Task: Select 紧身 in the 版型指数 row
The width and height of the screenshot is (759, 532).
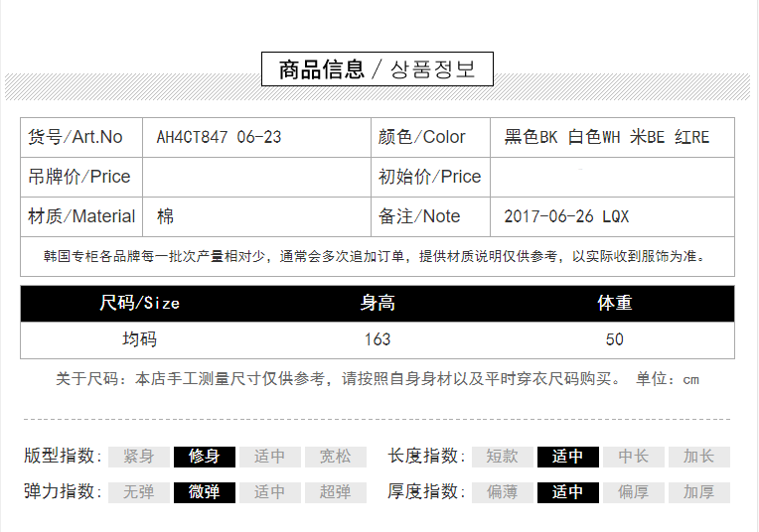Action: pyautogui.click(x=139, y=457)
